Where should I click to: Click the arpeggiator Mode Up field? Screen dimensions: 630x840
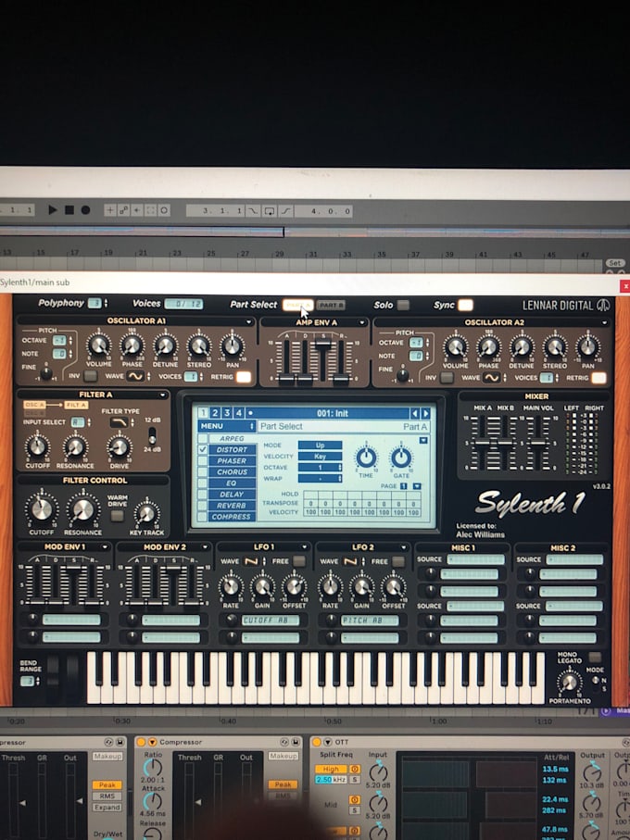tap(320, 445)
